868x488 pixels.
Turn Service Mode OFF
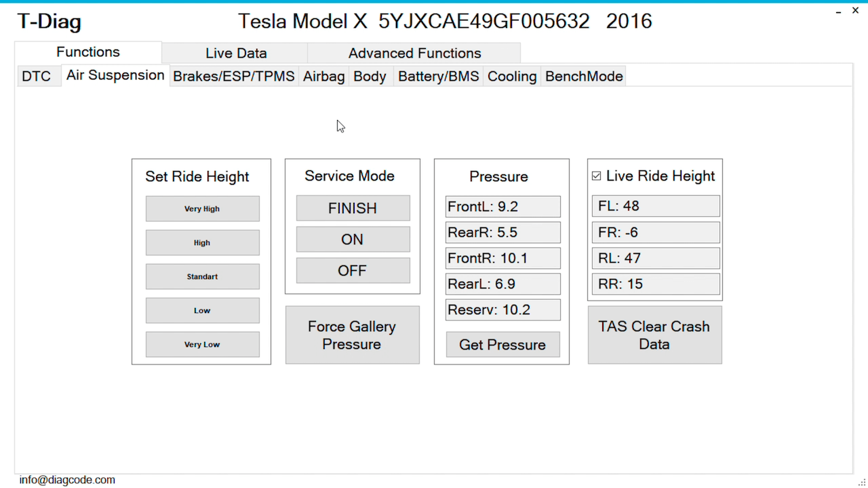click(x=352, y=270)
